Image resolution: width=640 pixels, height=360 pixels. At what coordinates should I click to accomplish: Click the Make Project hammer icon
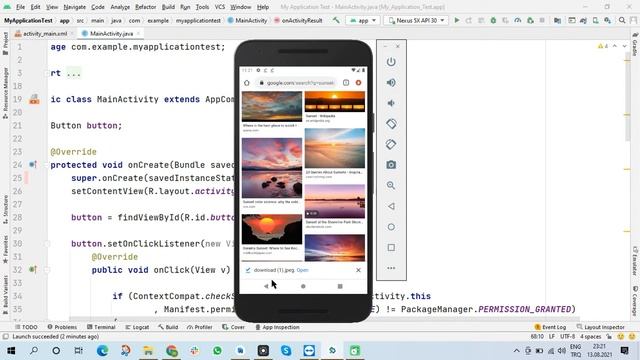pos(336,20)
